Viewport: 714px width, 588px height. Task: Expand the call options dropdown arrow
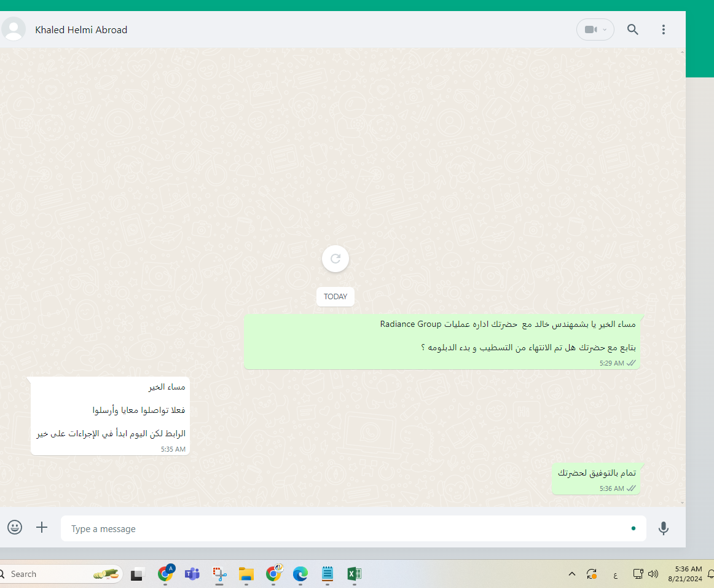point(605,29)
